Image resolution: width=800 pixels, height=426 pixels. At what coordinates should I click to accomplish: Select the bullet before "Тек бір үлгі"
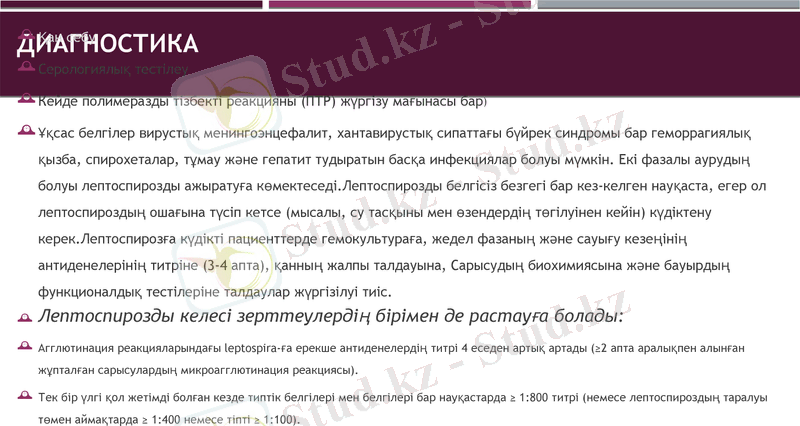click(x=25, y=397)
